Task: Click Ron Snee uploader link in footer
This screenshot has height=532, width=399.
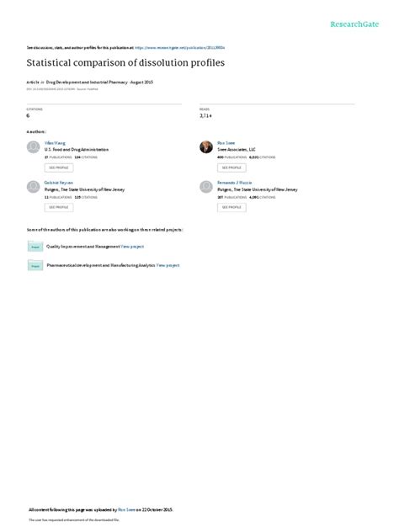Action: click(x=126, y=509)
